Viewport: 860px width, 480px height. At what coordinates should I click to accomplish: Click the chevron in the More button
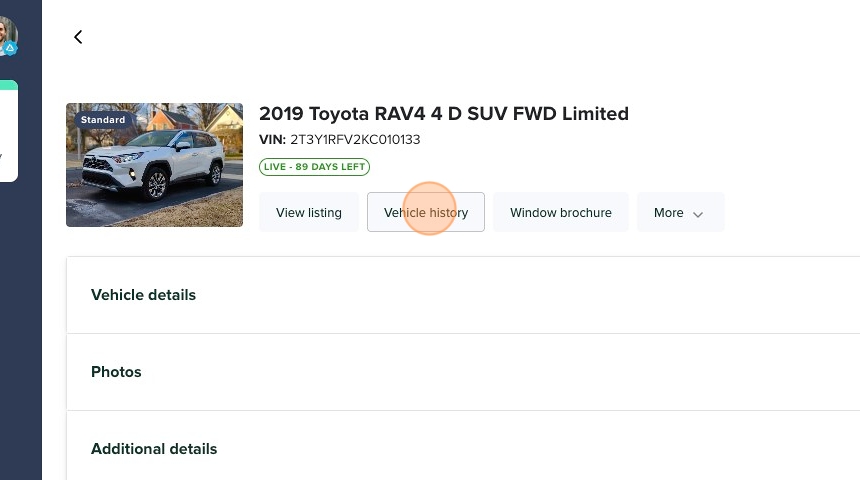click(698, 214)
